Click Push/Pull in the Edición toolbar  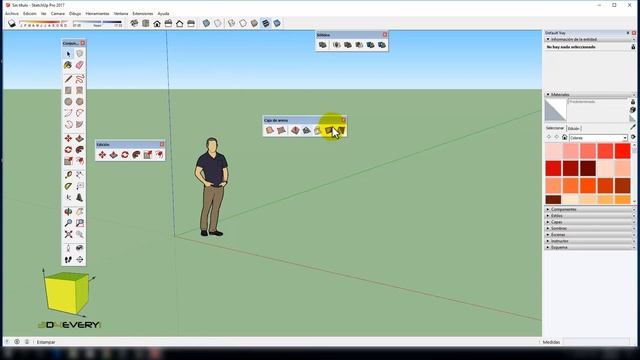pos(113,155)
